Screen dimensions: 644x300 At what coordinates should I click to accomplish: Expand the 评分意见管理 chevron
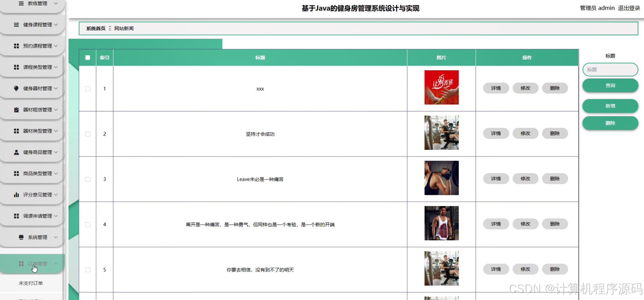56,195
